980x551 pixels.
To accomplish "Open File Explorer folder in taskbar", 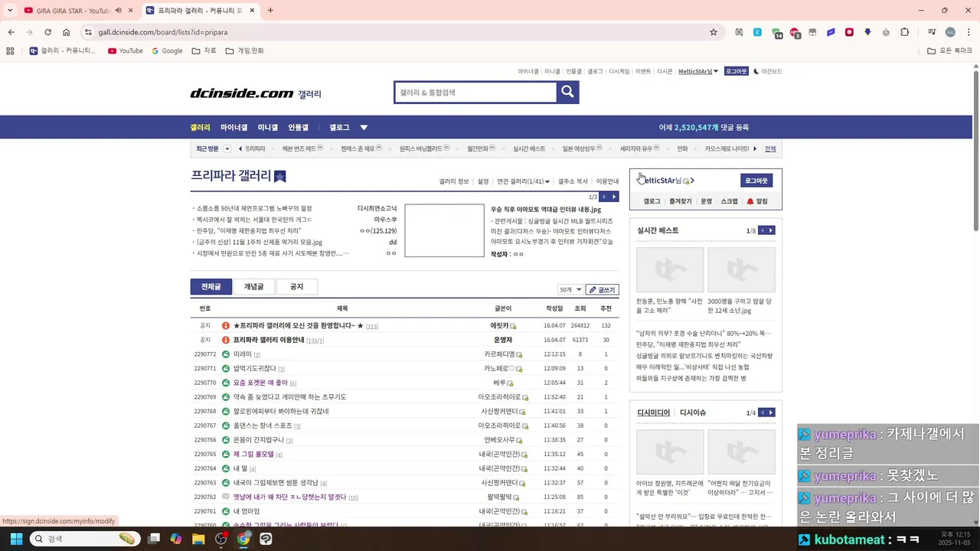I will pos(198,539).
